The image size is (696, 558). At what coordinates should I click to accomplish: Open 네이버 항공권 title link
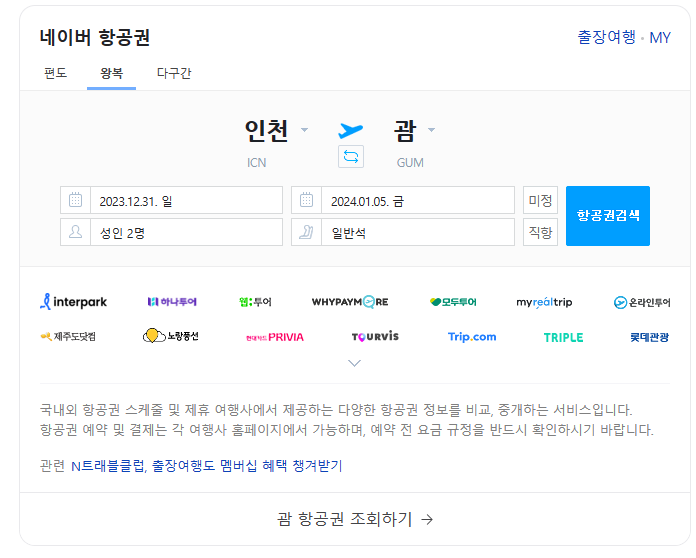[95, 37]
